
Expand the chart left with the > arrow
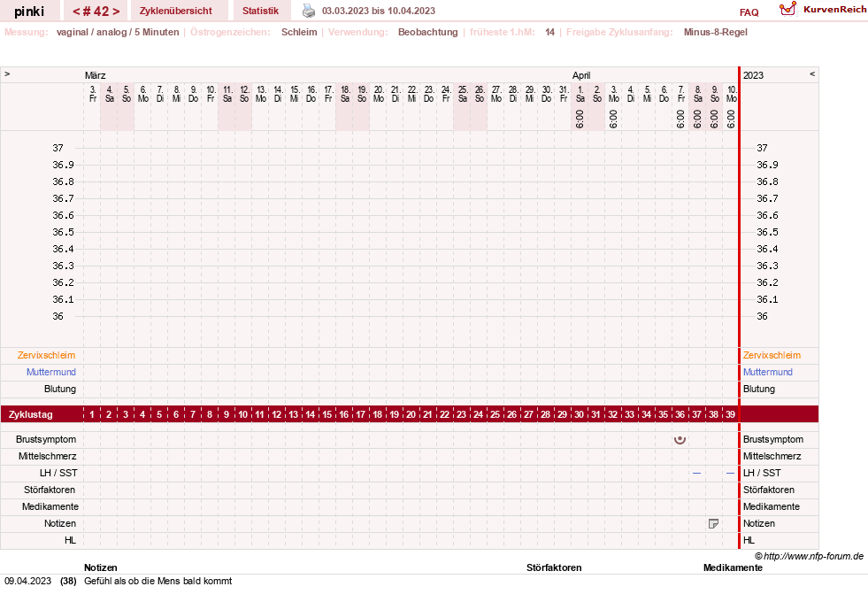[x=7, y=73]
